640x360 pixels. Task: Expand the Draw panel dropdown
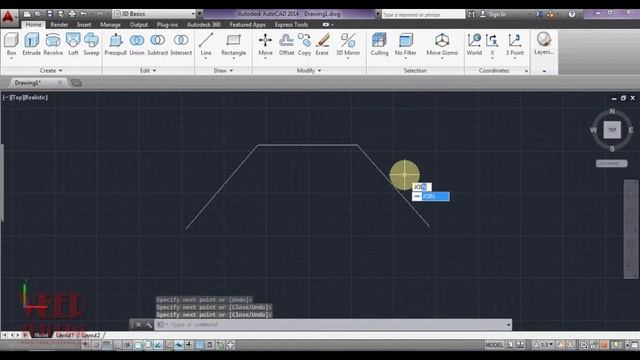click(x=223, y=71)
